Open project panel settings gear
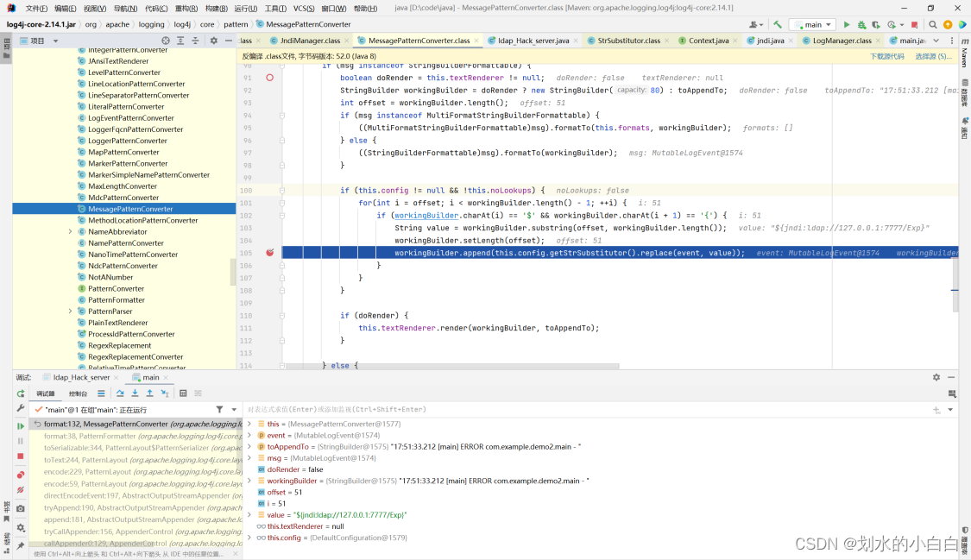 tap(214, 41)
